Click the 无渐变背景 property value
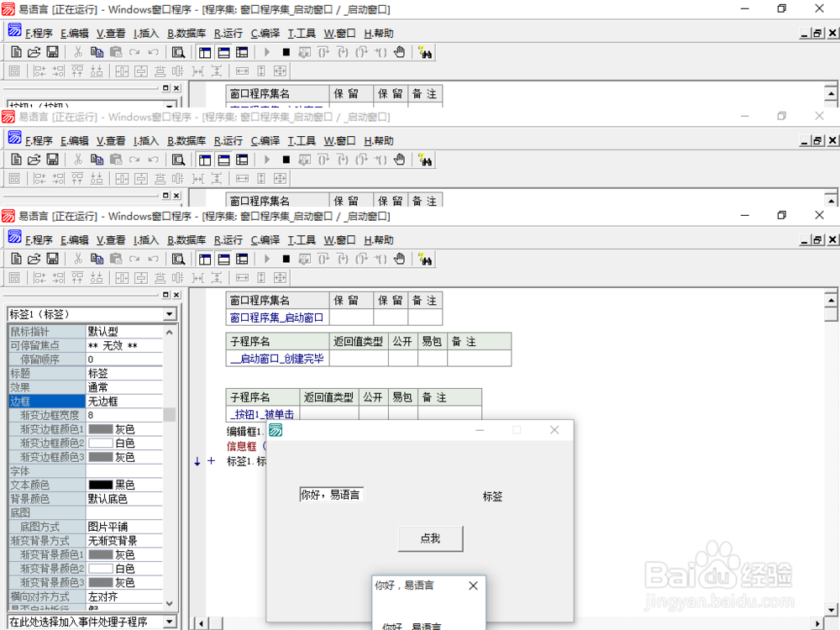This screenshot has width=840, height=630. (113, 540)
